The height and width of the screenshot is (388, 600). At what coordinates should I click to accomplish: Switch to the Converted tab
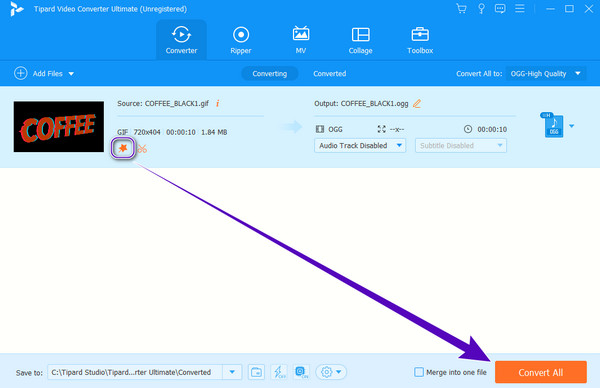(x=329, y=73)
